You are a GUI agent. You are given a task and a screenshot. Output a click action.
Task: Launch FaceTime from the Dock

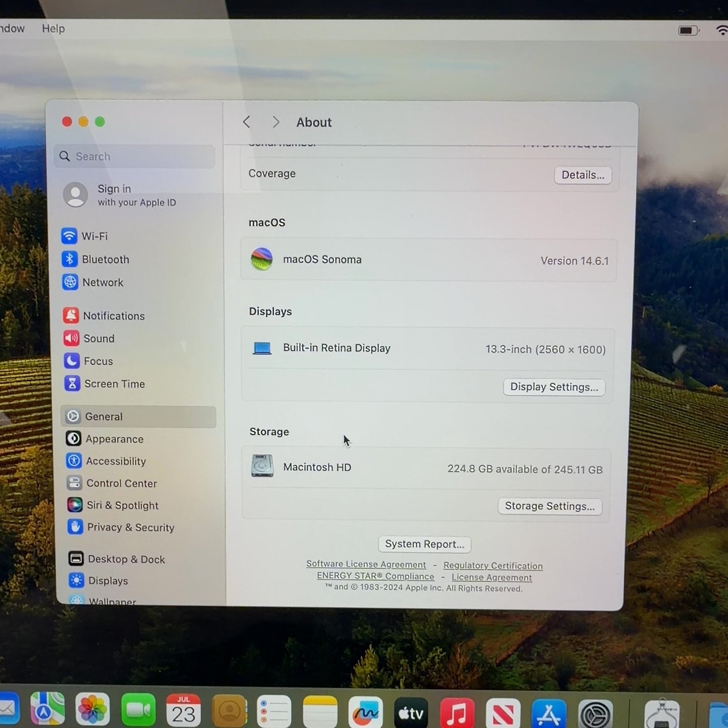pyautogui.click(x=138, y=710)
